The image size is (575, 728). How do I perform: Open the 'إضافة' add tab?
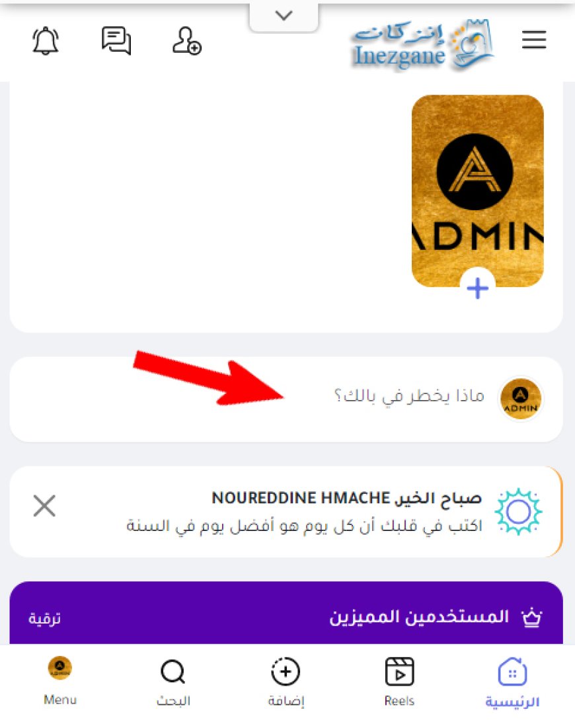pos(286,682)
